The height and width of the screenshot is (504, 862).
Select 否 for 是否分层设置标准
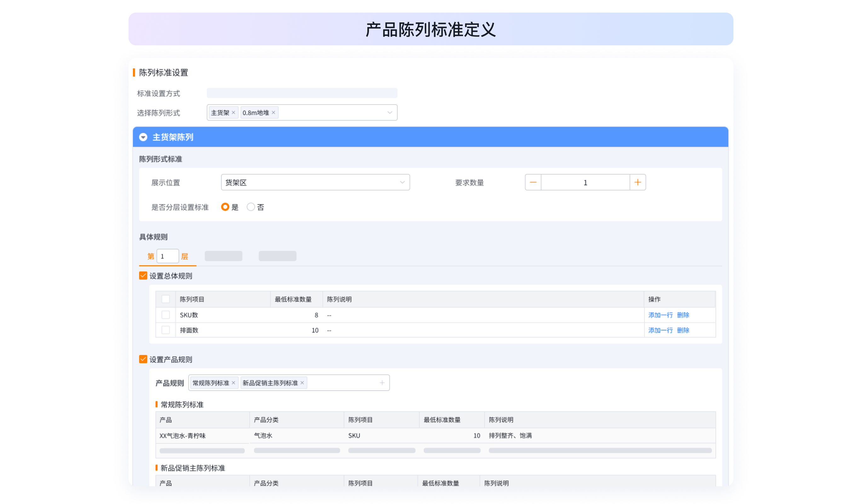pyautogui.click(x=251, y=207)
